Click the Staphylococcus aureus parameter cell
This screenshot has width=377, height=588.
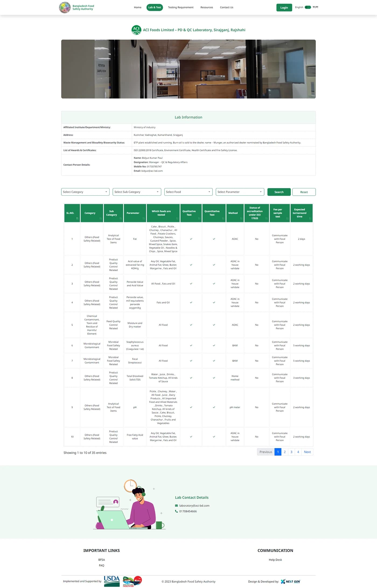click(x=135, y=345)
